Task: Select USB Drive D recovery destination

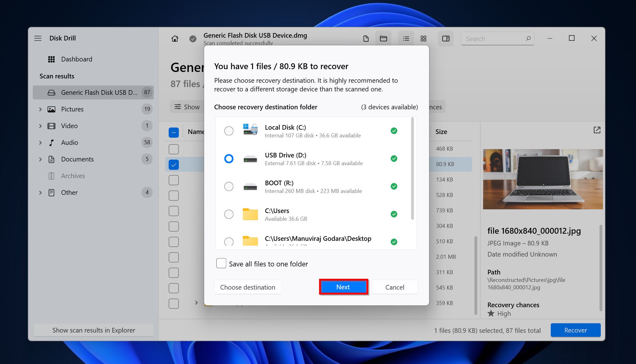Action: [x=229, y=158]
